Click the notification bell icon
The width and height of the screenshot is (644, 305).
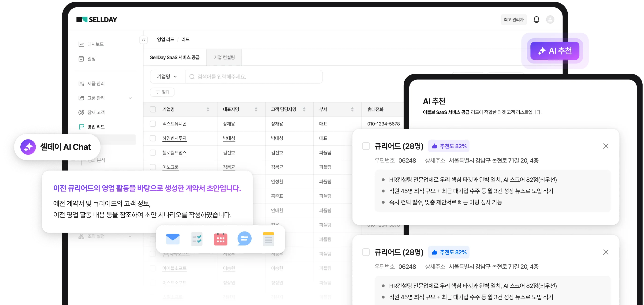pyautogui.click(x=536, y=19)
